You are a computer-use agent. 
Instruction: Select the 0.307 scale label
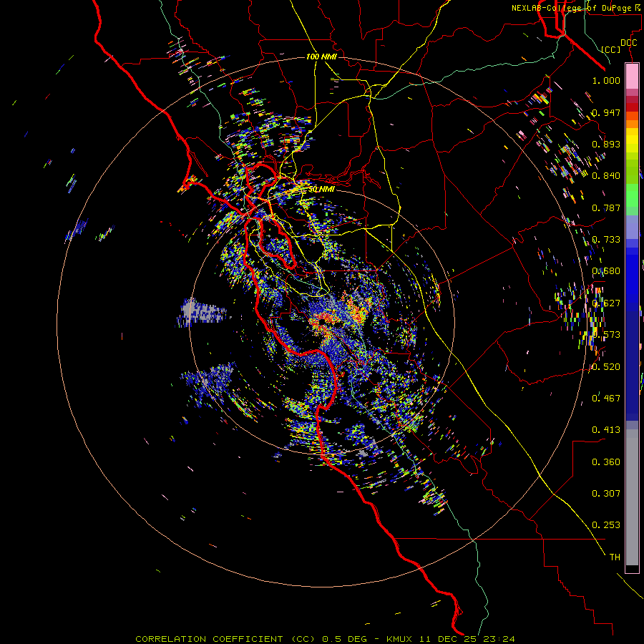(606, 493)
